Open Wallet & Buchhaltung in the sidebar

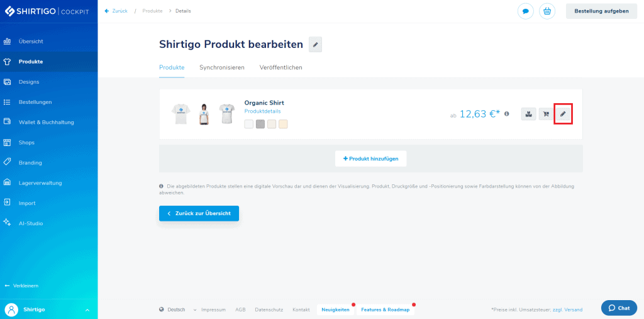(46, 122)
